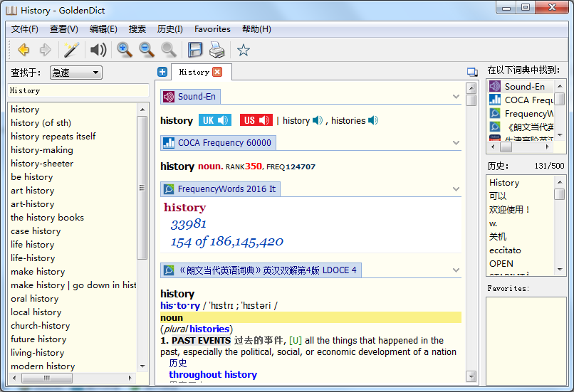Zoom out with the minus magnifier

147,50
